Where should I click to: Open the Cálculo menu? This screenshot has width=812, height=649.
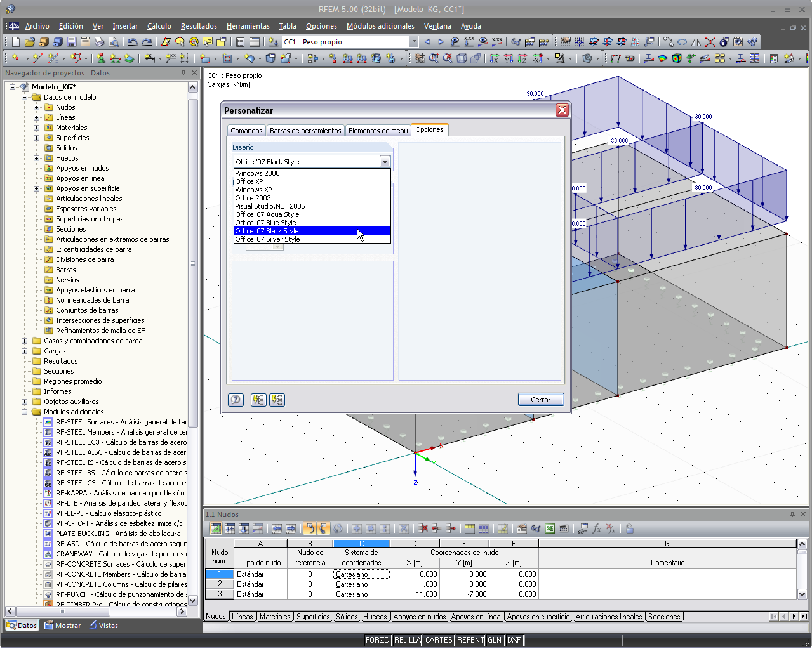click(x=159, y=26)
